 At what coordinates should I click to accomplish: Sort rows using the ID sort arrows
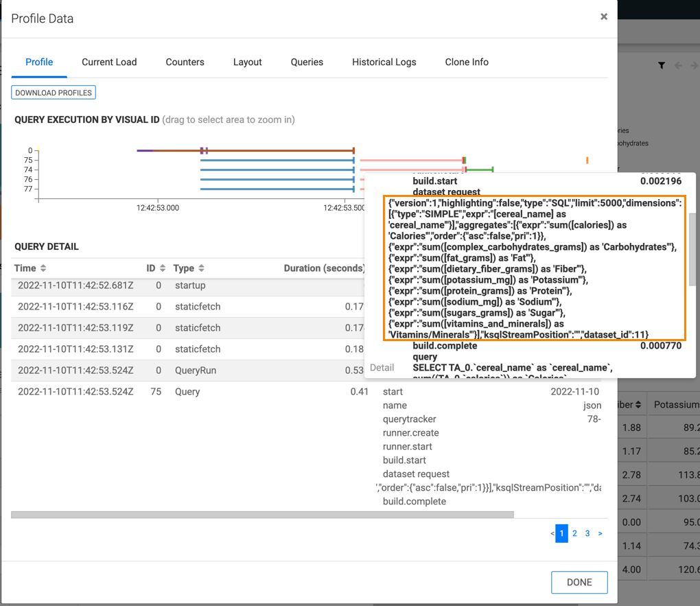[163, 268]
